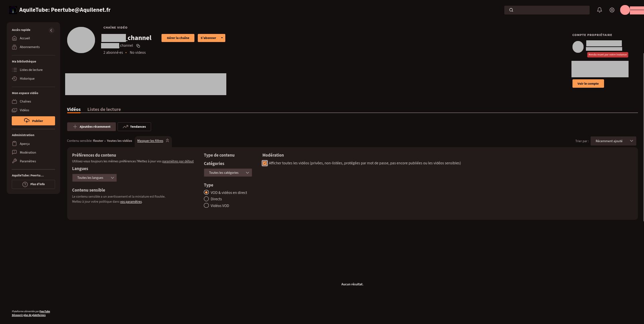Open Historique in the library

point(27,79)
